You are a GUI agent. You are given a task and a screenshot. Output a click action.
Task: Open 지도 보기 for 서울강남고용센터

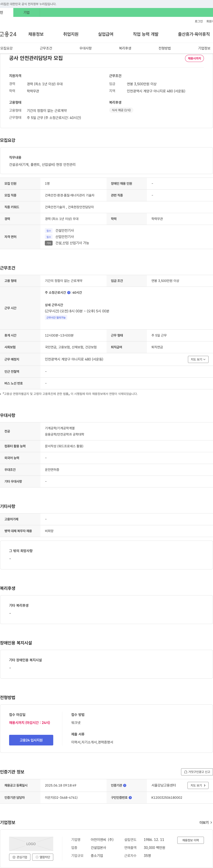point(198,785)
